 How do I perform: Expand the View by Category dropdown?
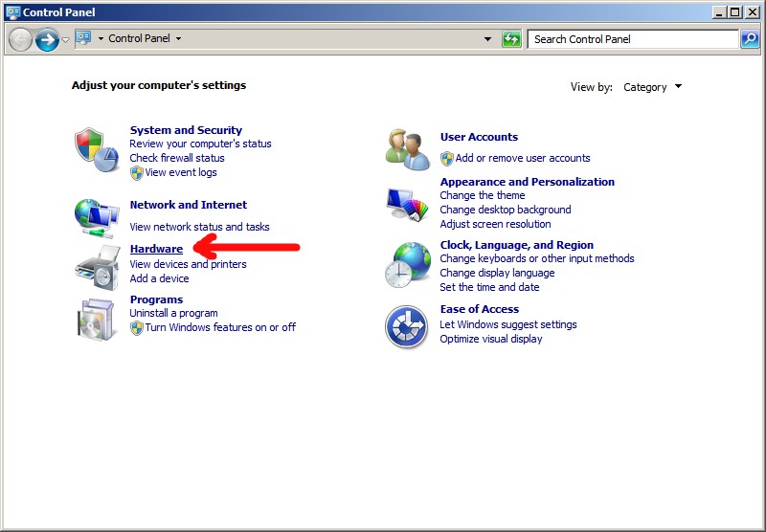pyautogui.click(x=678, y=87)
